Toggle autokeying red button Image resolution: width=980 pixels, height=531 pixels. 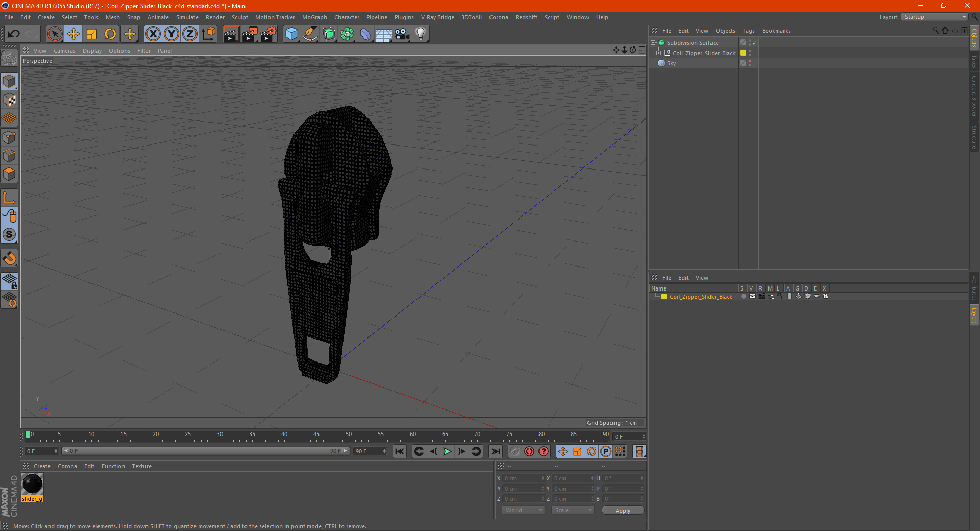click(529, 451)
